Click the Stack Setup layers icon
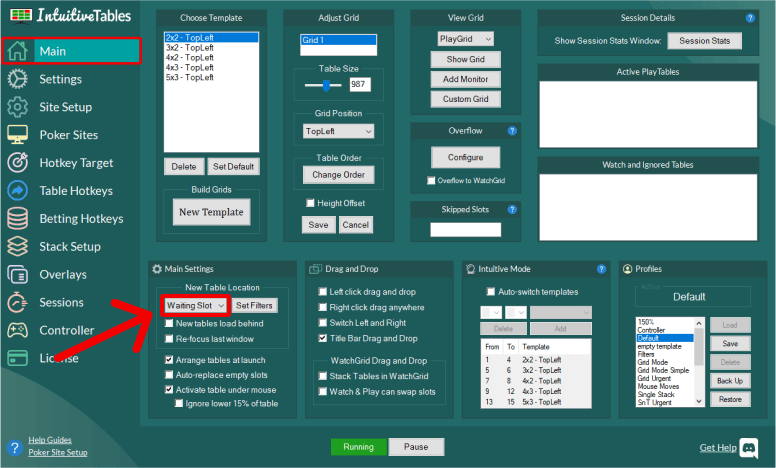 coord(18,246)
